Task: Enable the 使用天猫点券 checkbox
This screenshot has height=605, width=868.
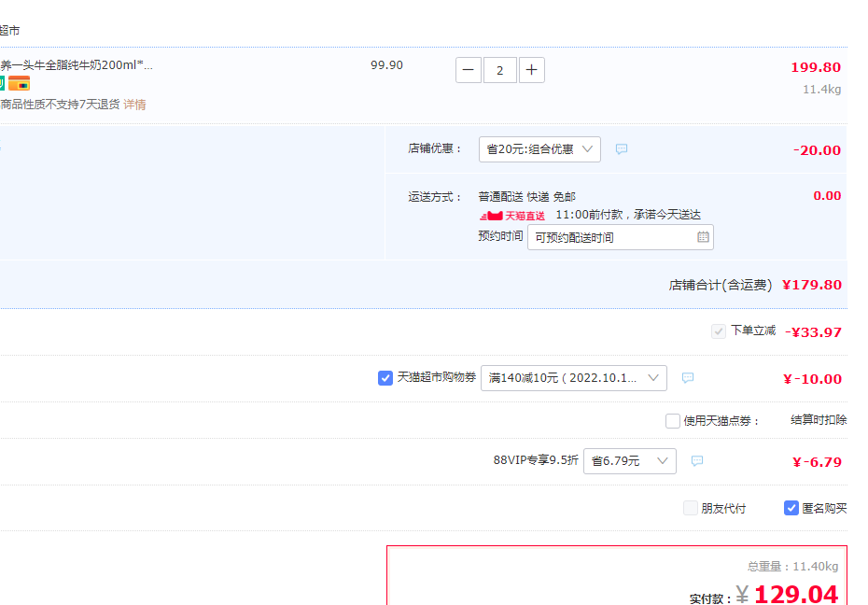Action: [673, 421]
